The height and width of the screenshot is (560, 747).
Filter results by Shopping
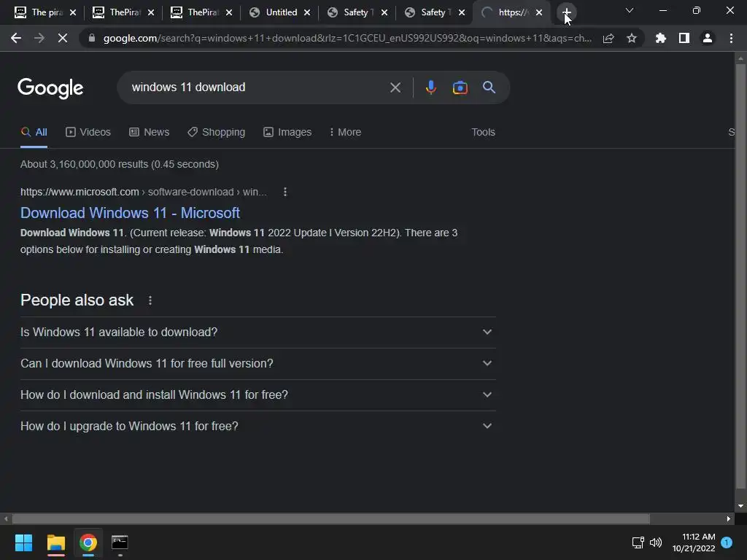pos(216,133)
